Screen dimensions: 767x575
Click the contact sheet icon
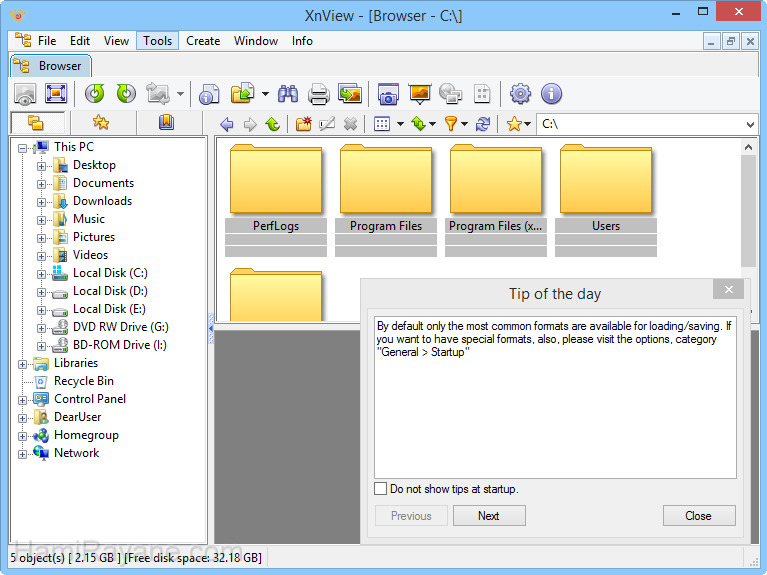(482, 93)
